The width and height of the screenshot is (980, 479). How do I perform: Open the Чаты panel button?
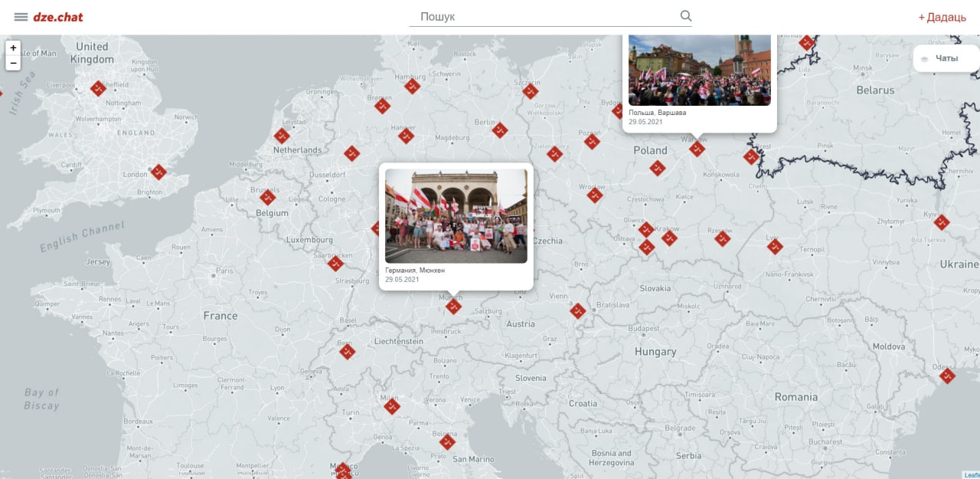[x=946, y=58]
